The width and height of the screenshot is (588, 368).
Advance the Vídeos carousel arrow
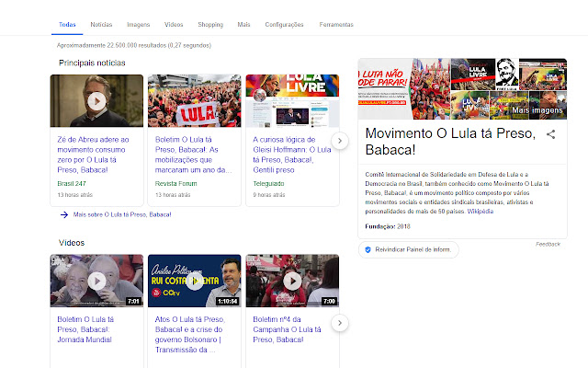coord(340,323)
